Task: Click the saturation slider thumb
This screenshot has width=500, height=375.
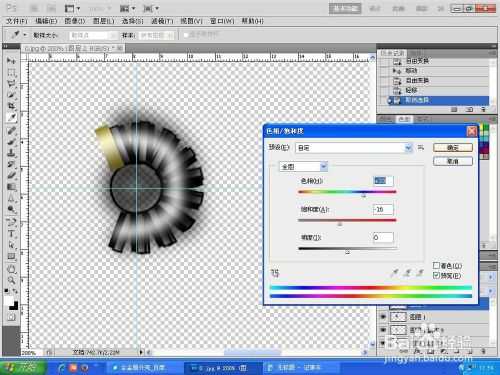Action: [340, 224]
